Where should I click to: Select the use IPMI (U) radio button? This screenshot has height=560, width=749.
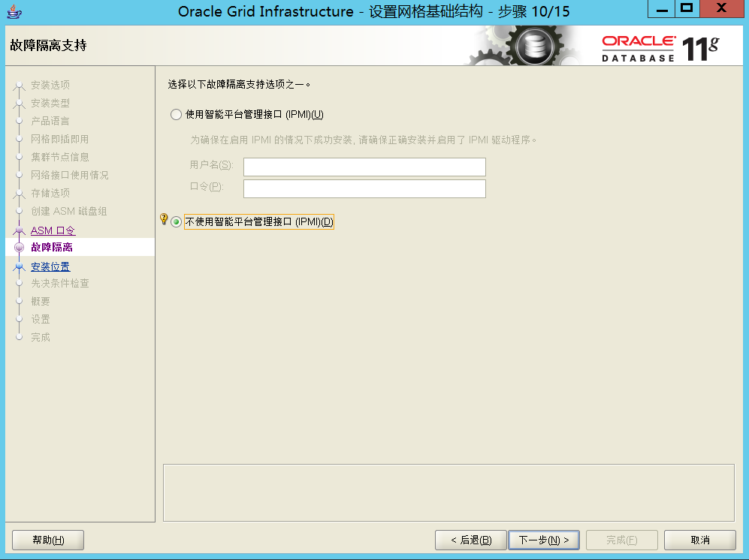click(176, 115)
